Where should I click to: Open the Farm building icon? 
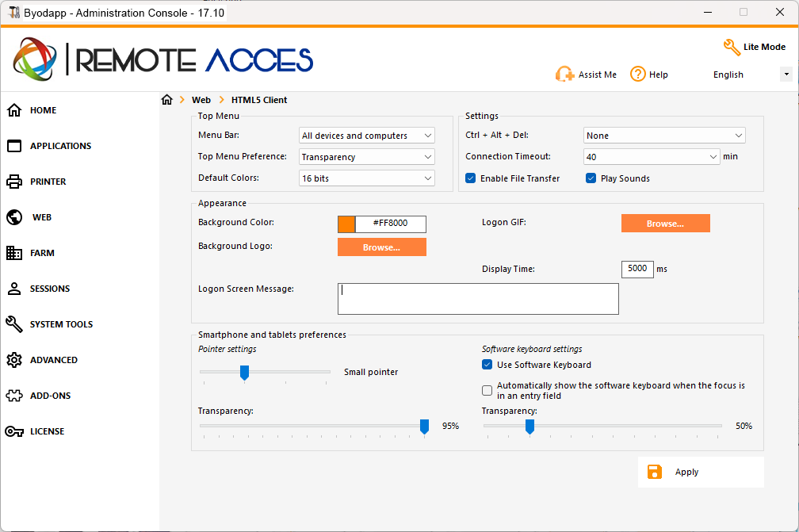coord(14,253)
